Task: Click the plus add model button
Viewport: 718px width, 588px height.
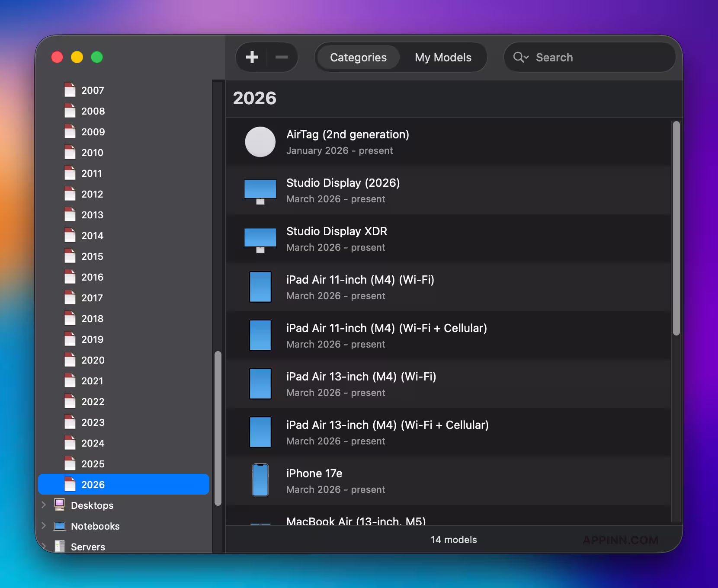Action: pyautogui.click(x=252, y=57)
